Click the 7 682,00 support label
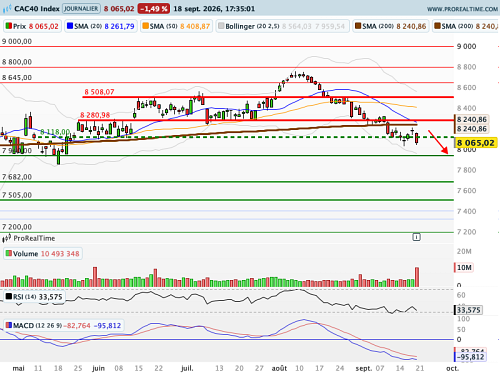 pyautogui.click(x=17, y=177)
